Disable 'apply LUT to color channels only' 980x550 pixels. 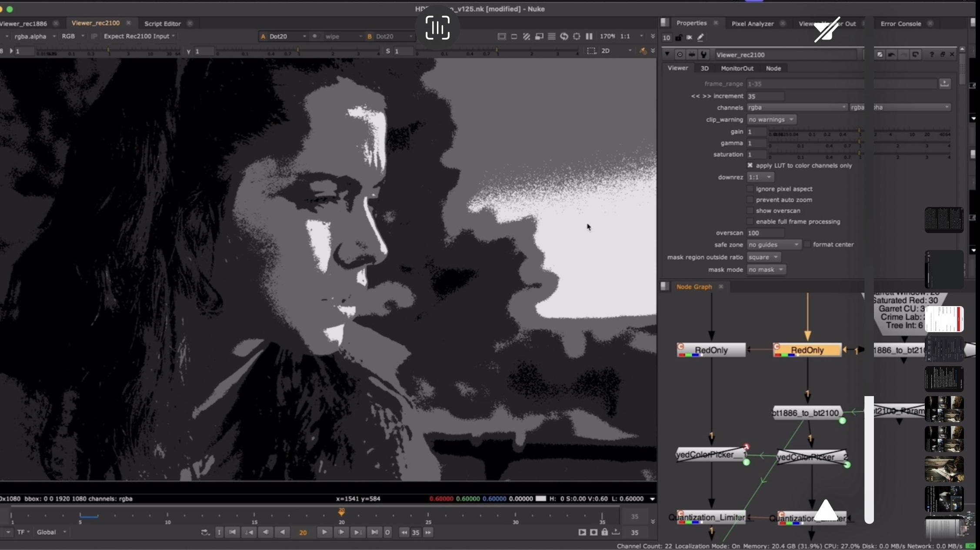click(750, 166)
